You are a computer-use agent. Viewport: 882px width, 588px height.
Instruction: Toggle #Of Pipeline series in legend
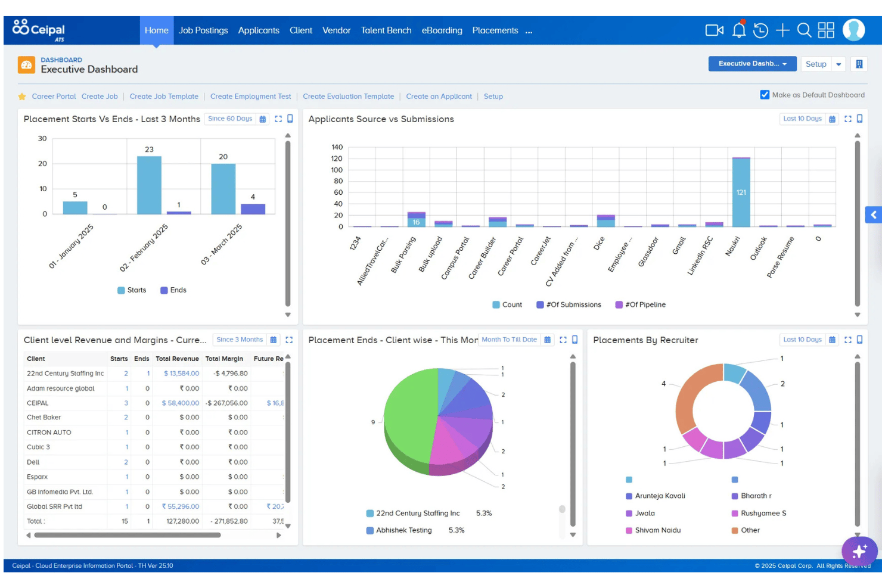(x=641, y=304)
